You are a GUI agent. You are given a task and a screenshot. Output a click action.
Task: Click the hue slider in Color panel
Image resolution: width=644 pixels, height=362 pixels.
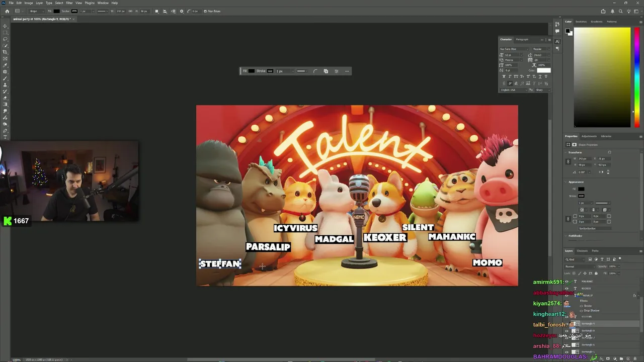pyautogui.click(x=637, y=77)
